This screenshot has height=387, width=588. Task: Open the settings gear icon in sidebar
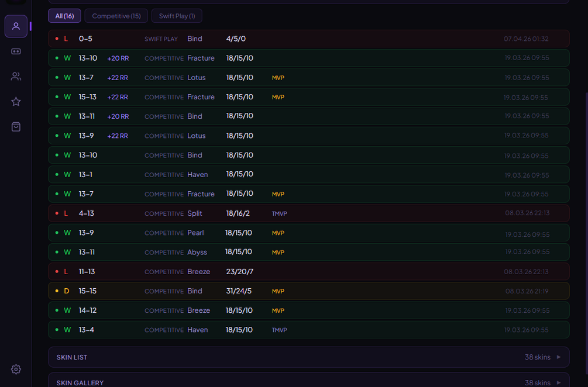pyautogui.click(x=16, y=369)
